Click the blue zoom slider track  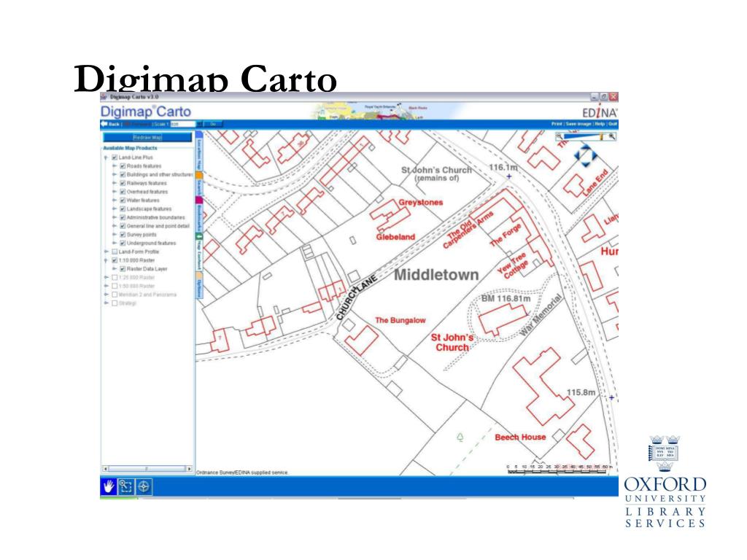[x=581, y=136]
